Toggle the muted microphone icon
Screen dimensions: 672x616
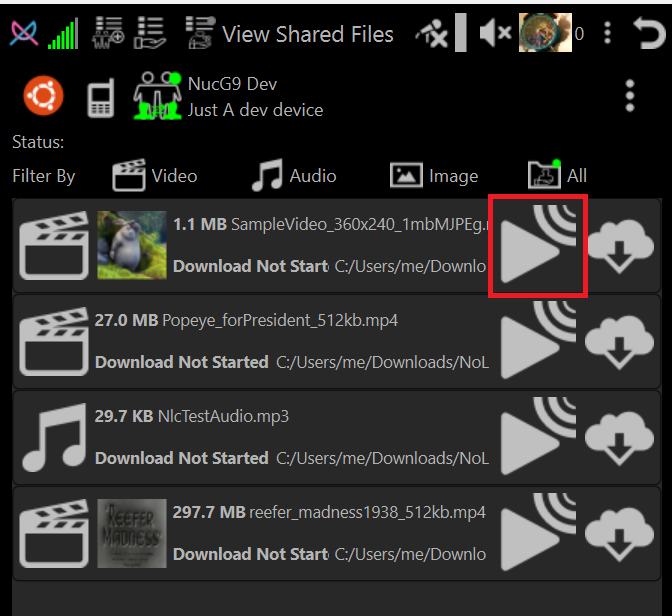pos(432,33)
